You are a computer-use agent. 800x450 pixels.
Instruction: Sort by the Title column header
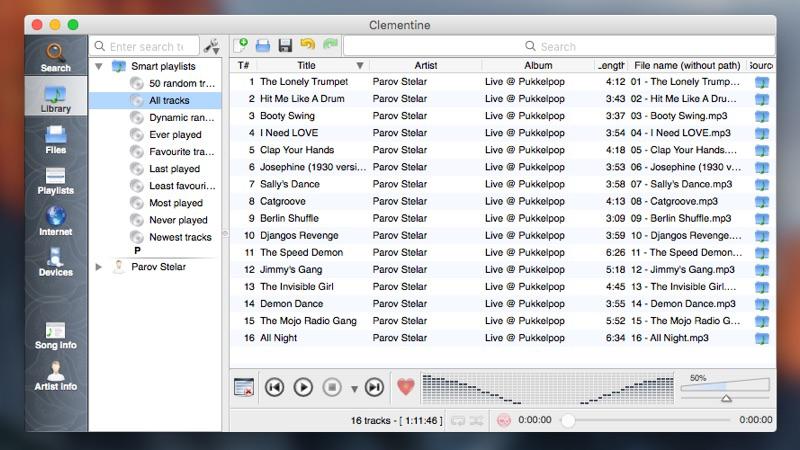(x=313, y=65)
